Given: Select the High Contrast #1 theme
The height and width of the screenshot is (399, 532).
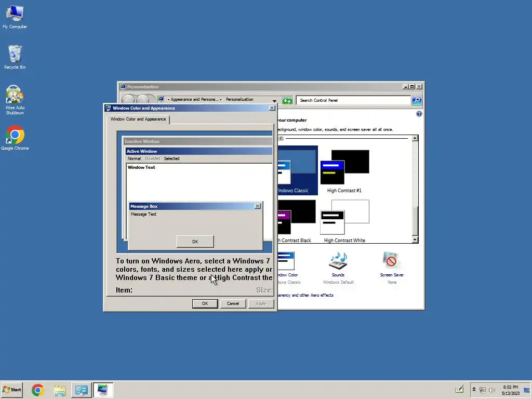Looking at the screenshot, I should coord(344,171).
